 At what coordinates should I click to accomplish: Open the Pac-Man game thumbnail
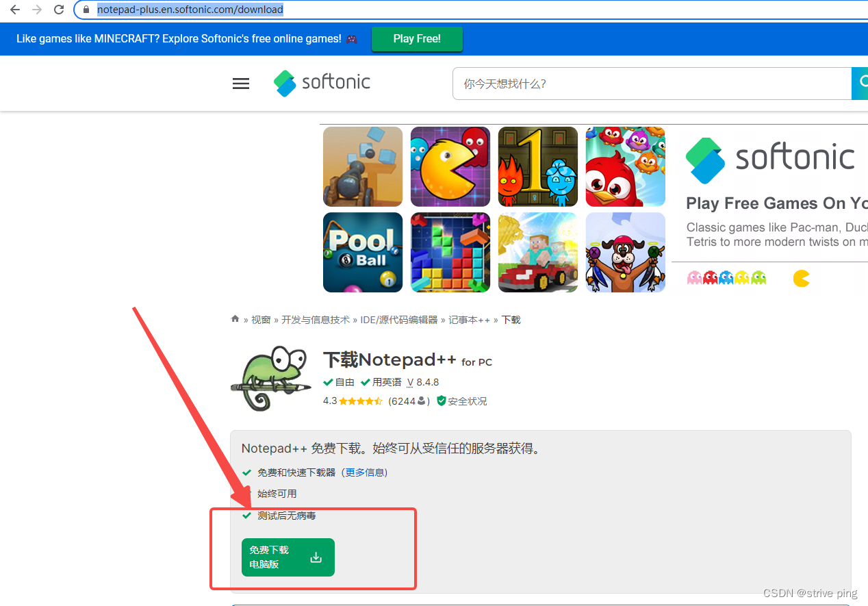(450, 166)
